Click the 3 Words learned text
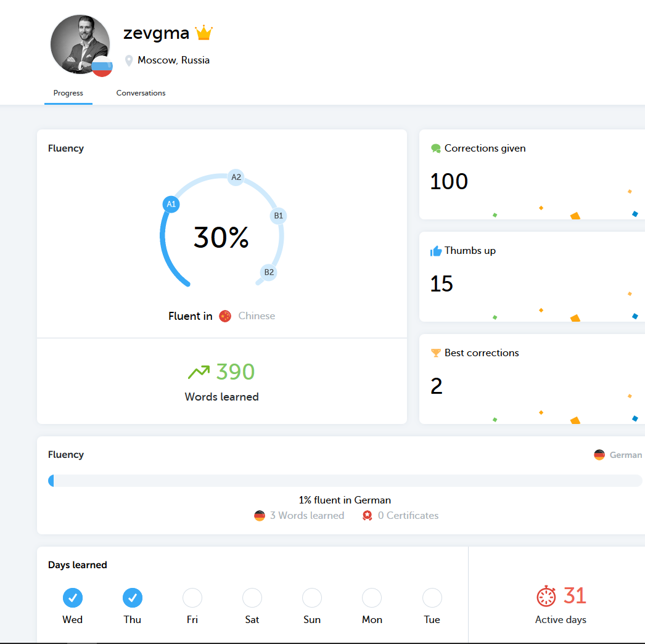The width and height of the screenshot is (645, 644). coord(307,516)
